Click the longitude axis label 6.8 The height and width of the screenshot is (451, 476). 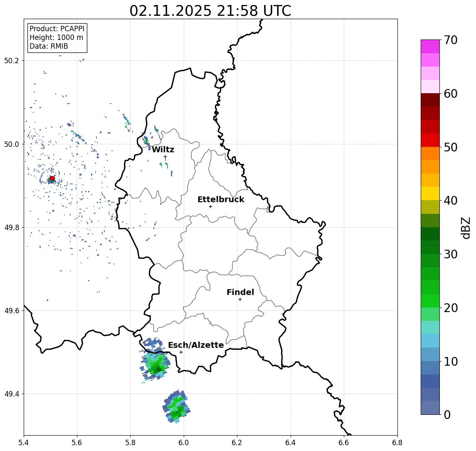pyautogui.click(x=397, y=442)
